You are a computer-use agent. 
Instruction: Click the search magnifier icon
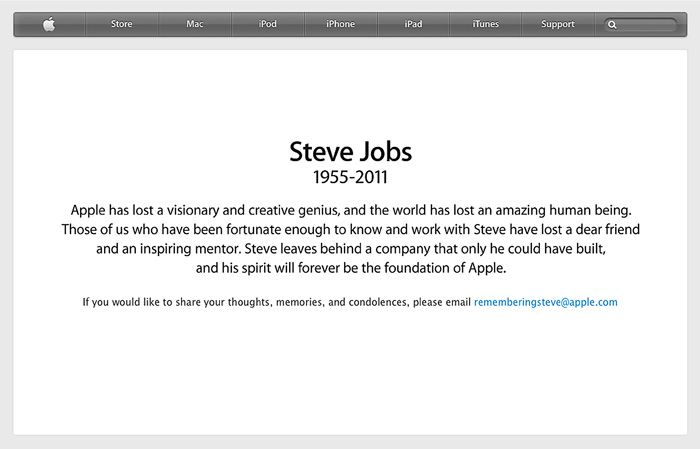[x=612, y=25]
